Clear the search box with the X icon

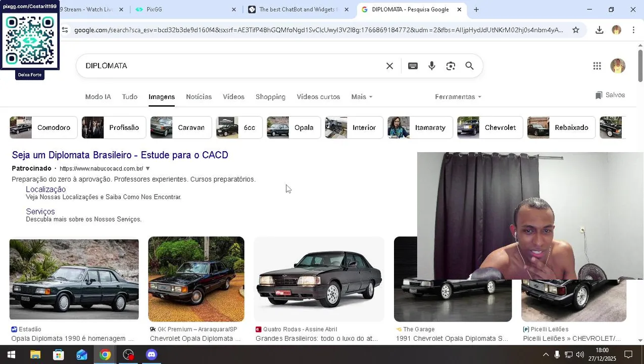pyautogui.click(x=389, y=66)
